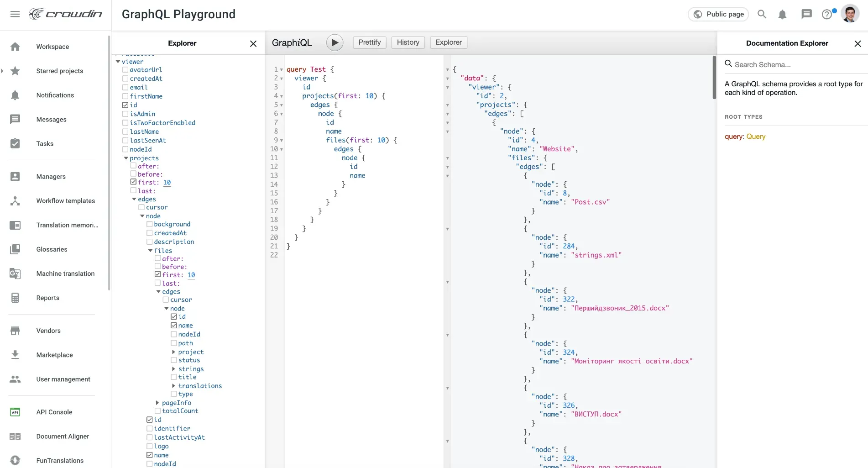Uncheck the id checkbox under viewer

tap(125, 105)
